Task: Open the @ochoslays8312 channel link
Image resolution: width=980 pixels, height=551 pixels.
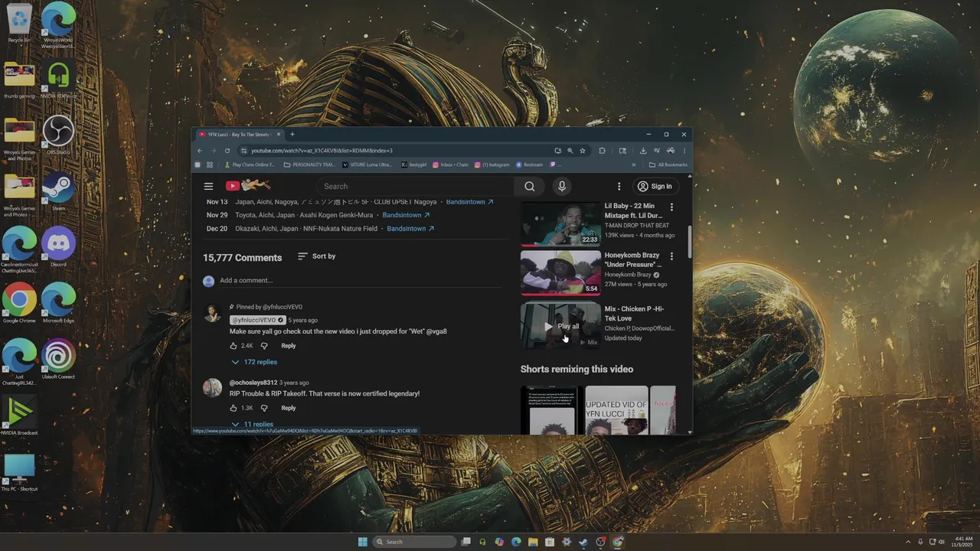Action: tap(253, 383)
